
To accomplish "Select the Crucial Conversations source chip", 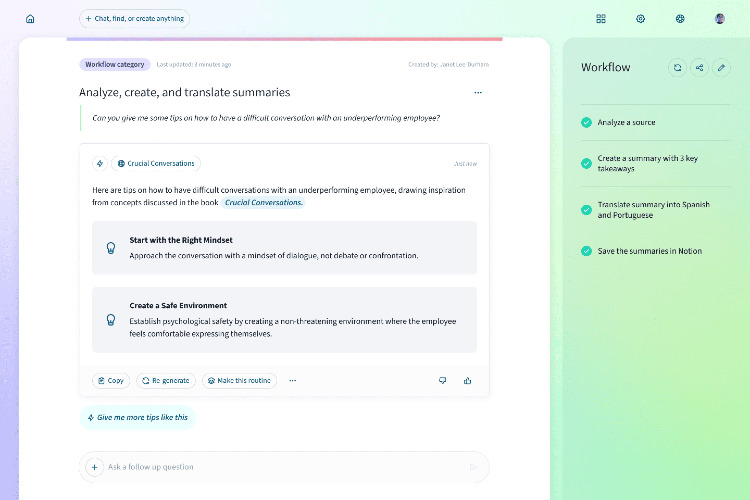I will point(156,163).
